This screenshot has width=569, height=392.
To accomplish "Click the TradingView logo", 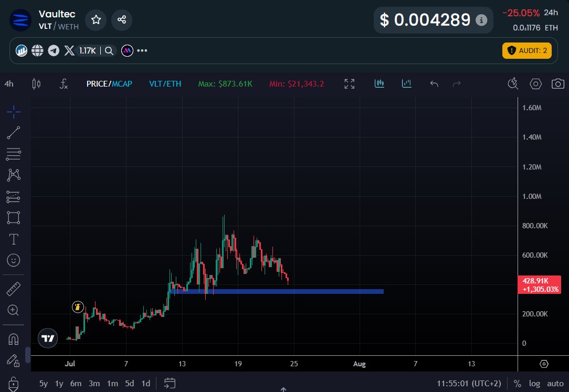I will point(48,338).
